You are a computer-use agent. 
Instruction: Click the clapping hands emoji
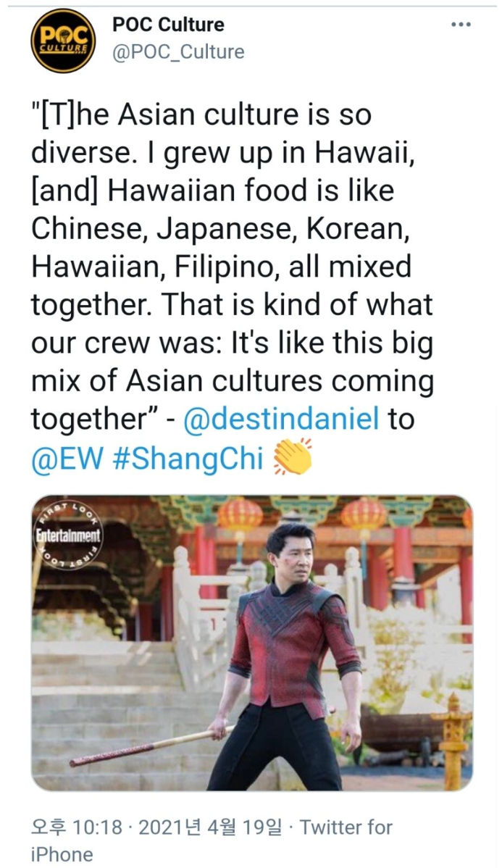click(291, 456)
